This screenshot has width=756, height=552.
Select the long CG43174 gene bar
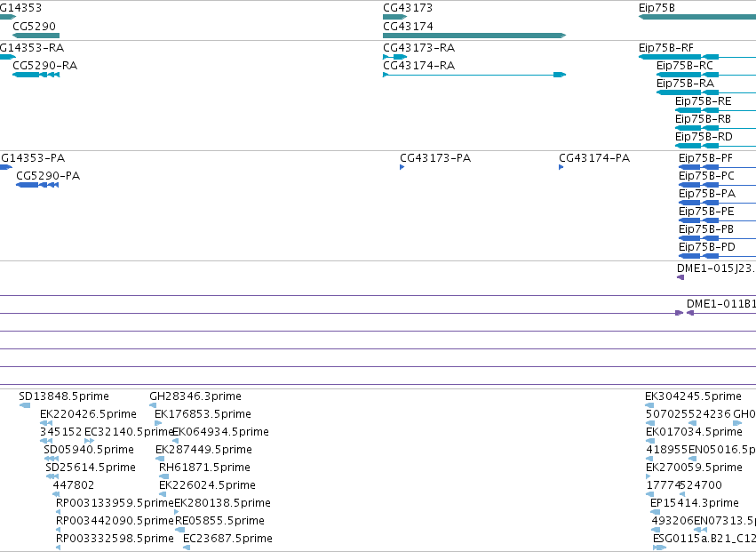(x=474, y=36)
